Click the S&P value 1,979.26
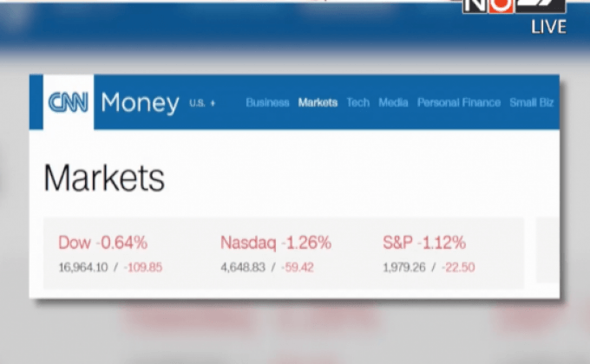Viewport: 590px width, 364px height. (403, 267)
